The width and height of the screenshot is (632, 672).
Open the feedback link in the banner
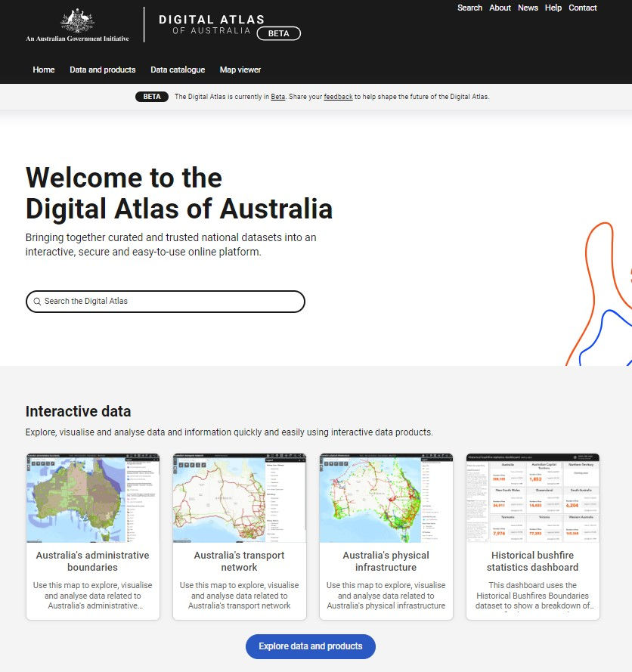pos(338,97)
